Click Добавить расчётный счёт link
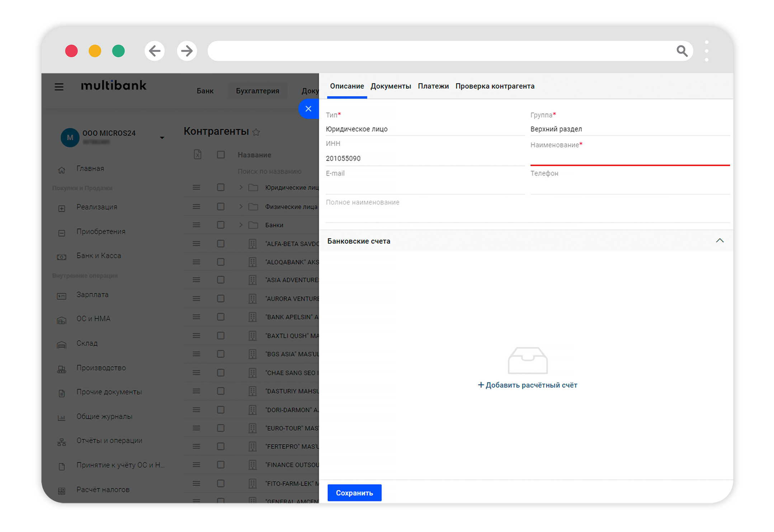 528,385
